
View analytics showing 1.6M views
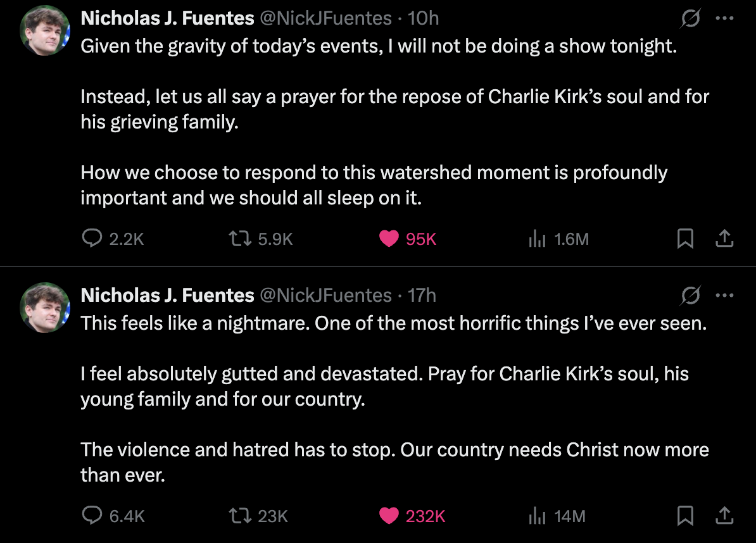click(x=536, y=239)
